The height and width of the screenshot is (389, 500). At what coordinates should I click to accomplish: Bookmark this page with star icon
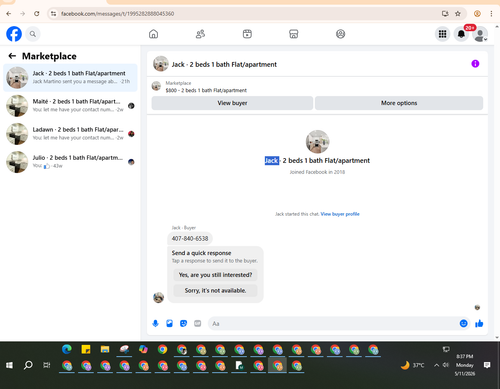(458, 14)
